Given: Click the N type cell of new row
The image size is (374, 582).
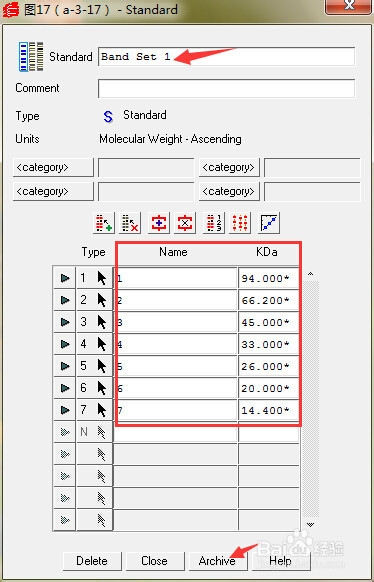Looking at the screenshot, I should click(x=94, y=432).
